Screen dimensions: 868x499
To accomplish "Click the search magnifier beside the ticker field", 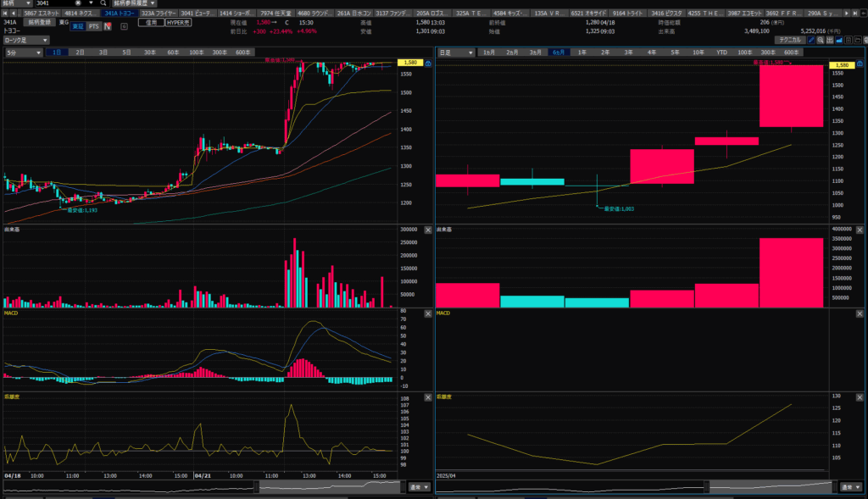I will (103, 3).
